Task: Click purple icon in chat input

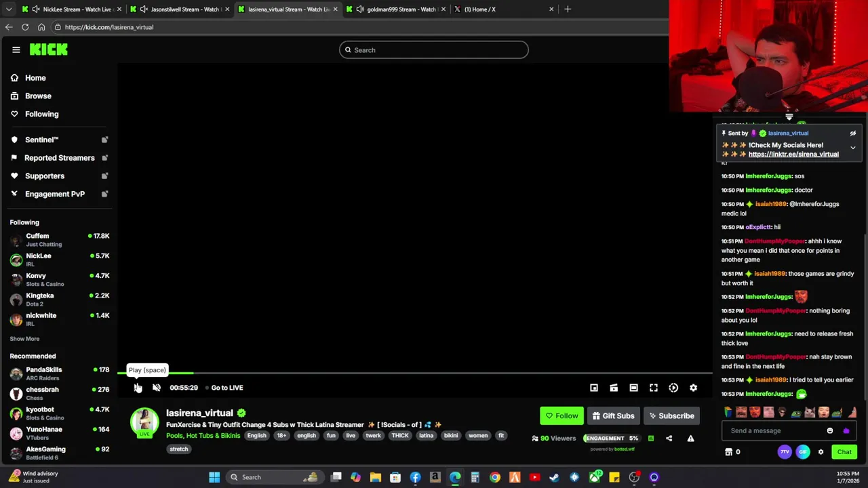Action: [x=846, y=430]
